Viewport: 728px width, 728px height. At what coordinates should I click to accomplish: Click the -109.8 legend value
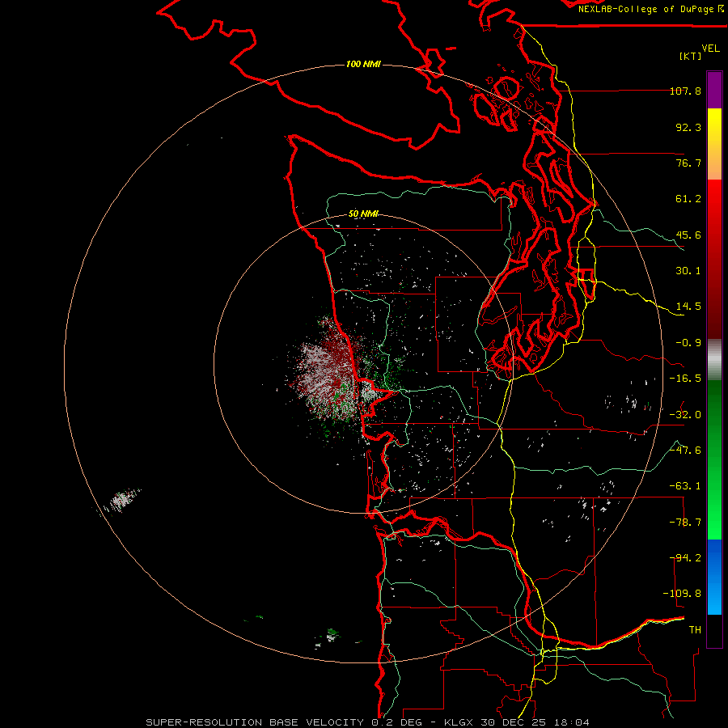pos(683,594)
